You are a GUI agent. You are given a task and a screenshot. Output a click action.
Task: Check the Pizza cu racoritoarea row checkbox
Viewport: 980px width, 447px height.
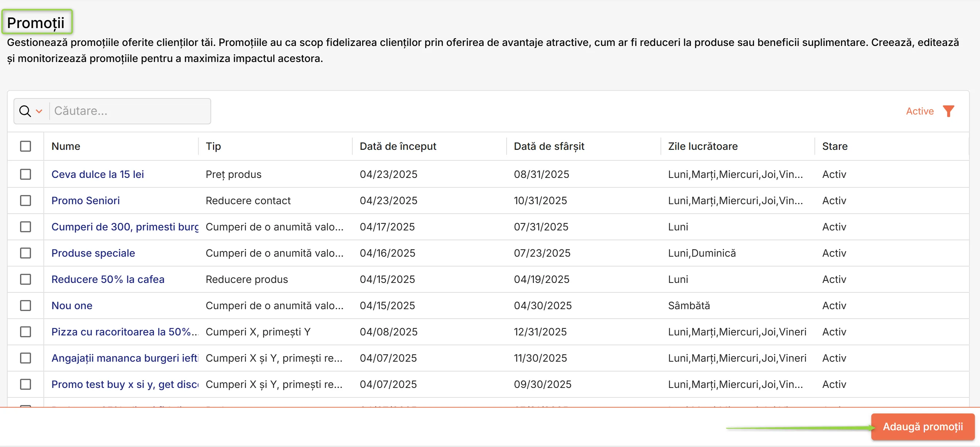coord(26,332)
